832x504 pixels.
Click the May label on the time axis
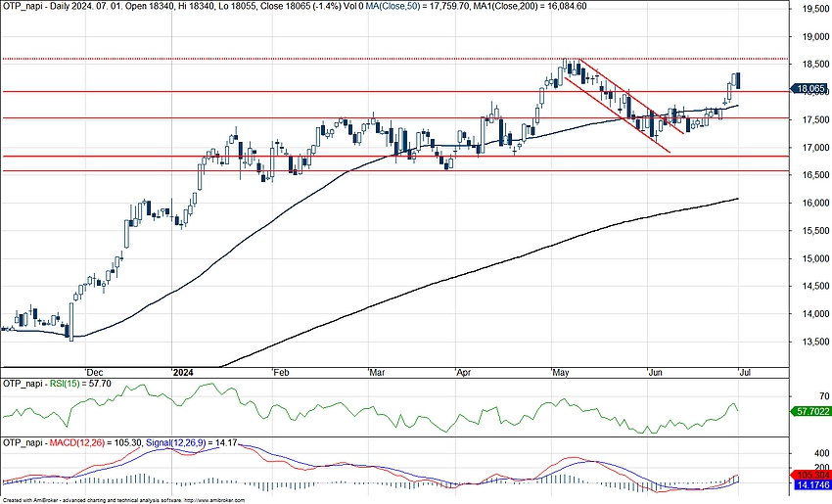point(561,373)
